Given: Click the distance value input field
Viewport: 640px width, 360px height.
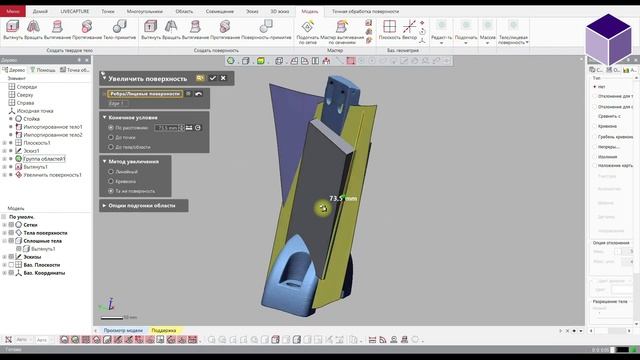Looking at the screenshot, I should coord(167,128).
